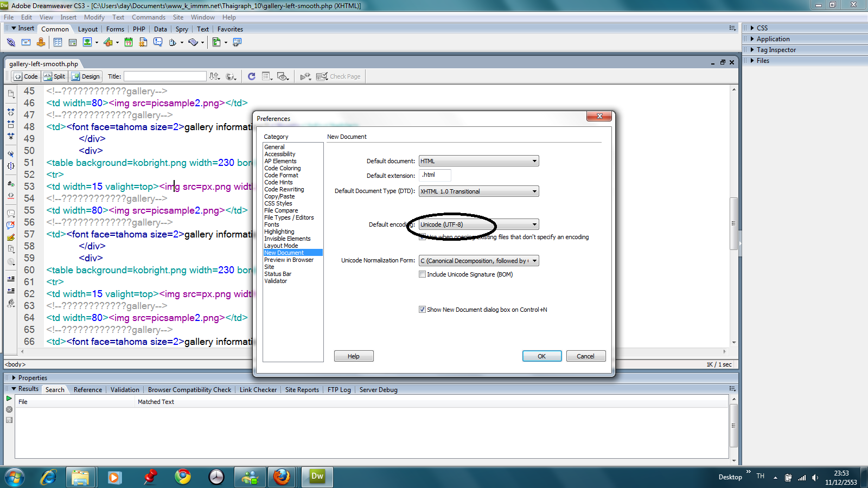The height and width of the screenshot is (488, 868).
Task: Select Accessibility category in Preferences
Action: click(280, 154)
